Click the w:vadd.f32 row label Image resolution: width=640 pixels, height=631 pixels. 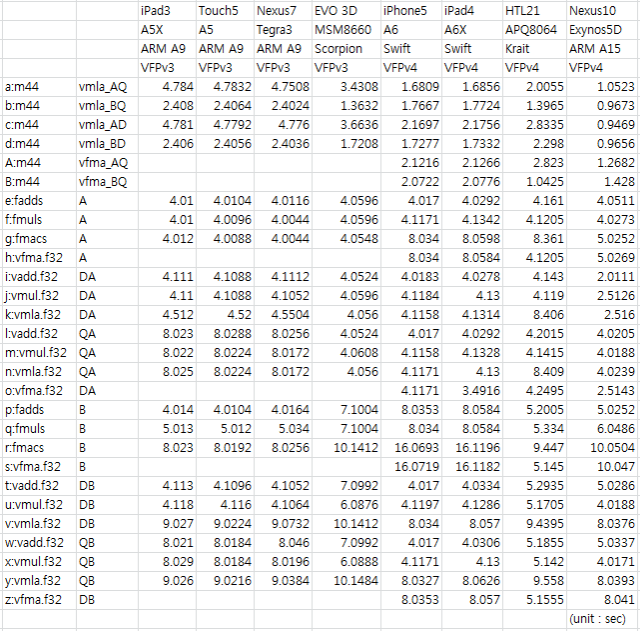[39, 542]
